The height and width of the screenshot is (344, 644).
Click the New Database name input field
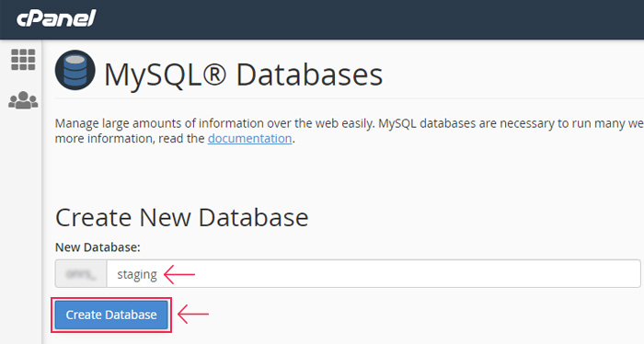click(374, 274)
